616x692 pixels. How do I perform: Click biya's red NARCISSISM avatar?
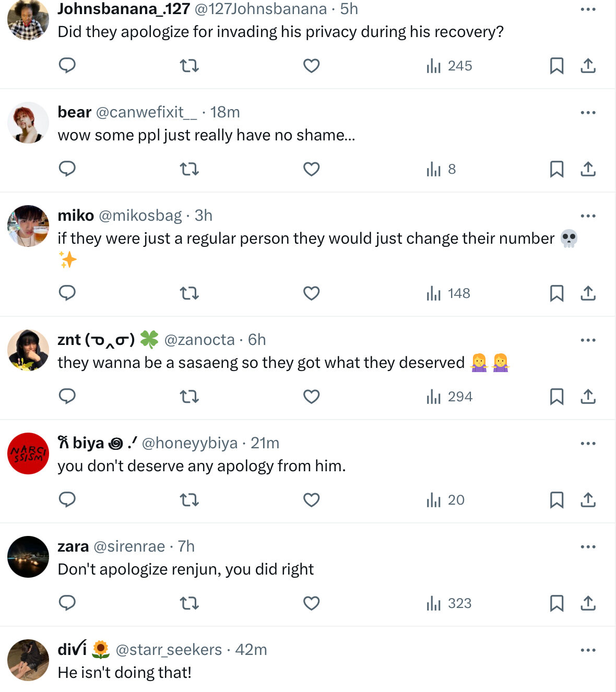(28, 454)
